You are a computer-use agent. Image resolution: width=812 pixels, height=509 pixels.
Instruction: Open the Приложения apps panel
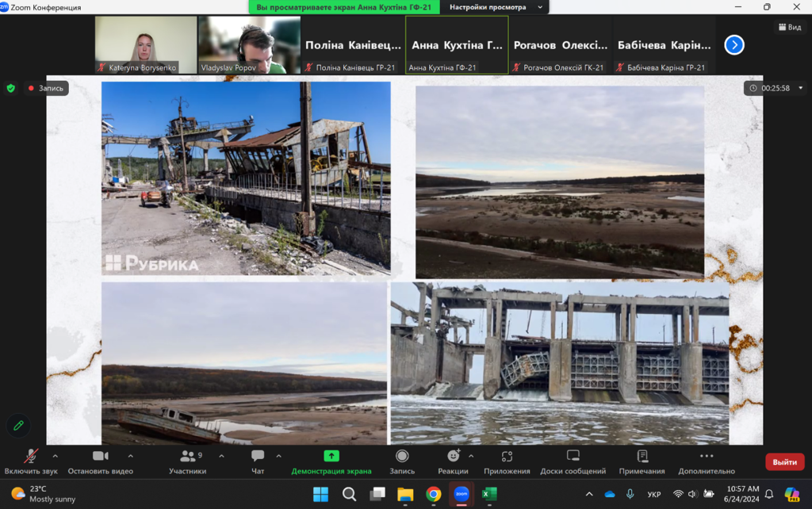pos(507,461)
